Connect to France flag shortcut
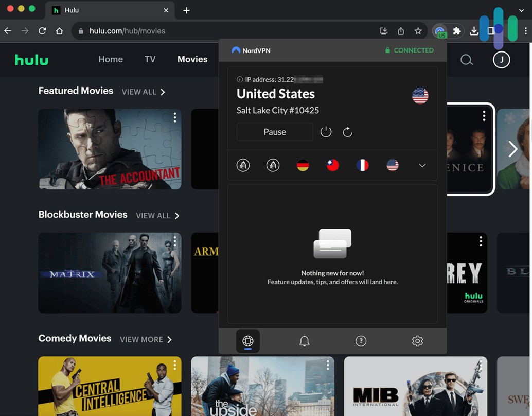532x416 pixels. tap(362, 165)
